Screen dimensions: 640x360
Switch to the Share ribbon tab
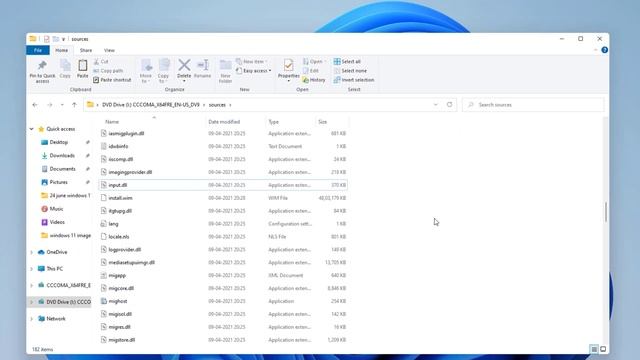(x=86, y=50)
